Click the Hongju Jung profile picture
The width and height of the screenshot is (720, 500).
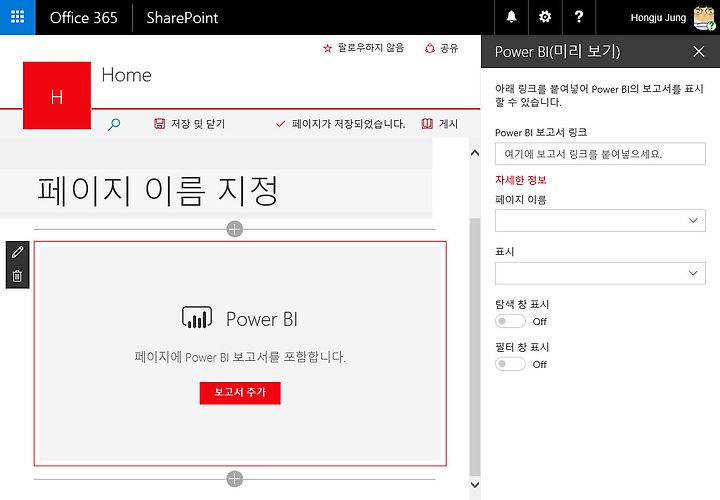(x=704, y=17)
